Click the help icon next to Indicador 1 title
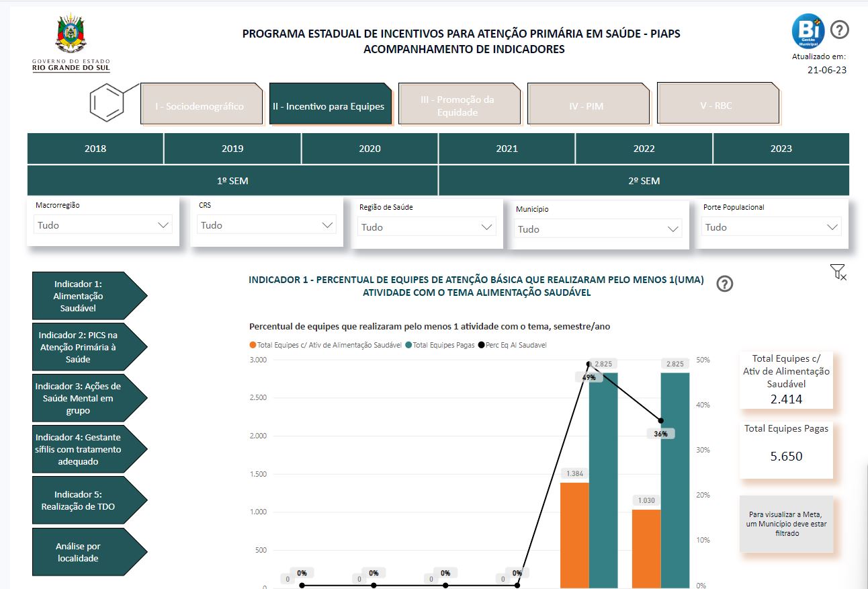 (724, 284)
